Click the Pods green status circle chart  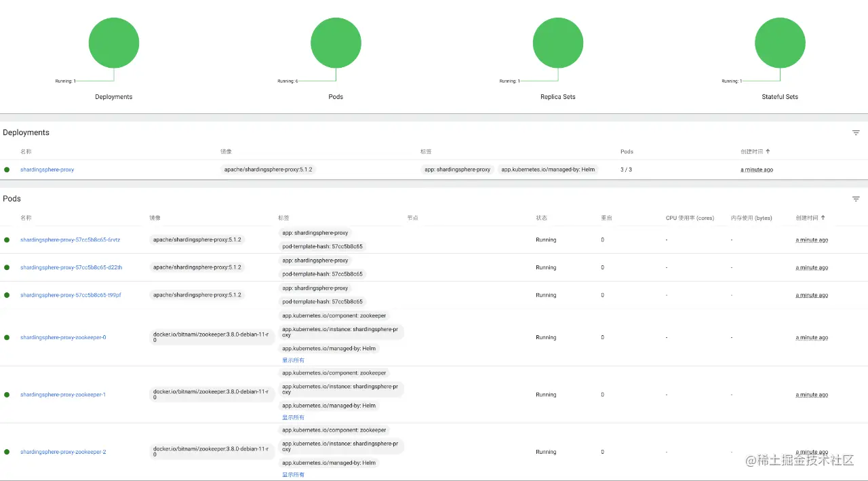pyautogui.click(x=336, y=43)
